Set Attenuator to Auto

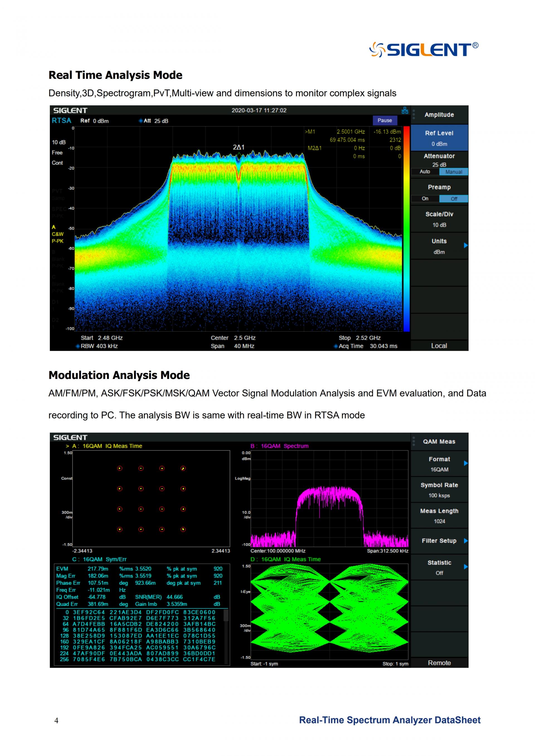coord(425,172)
